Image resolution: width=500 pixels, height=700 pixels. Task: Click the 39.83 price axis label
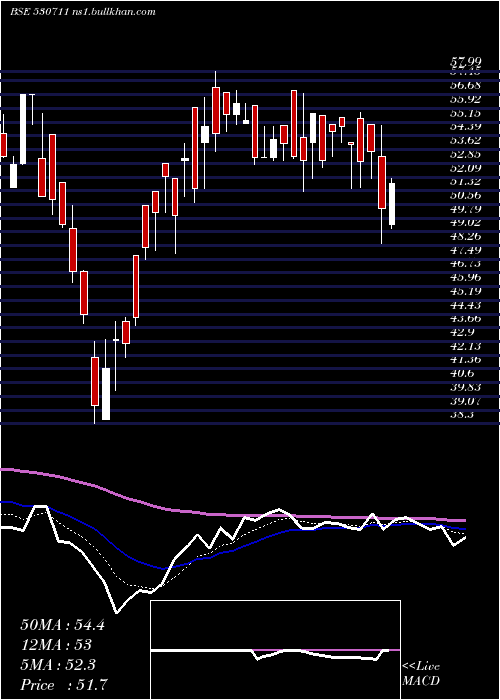tap(466, 388)
